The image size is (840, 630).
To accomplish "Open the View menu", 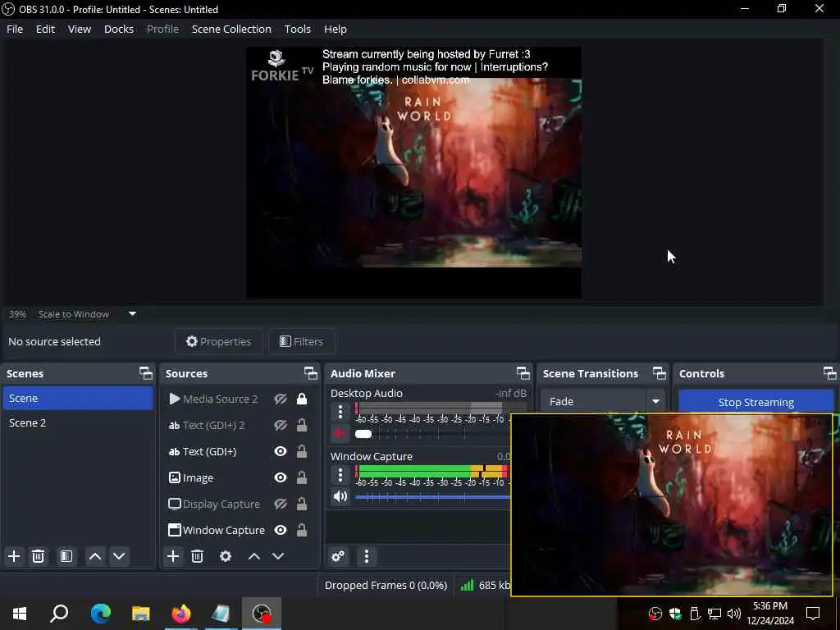I will coord(80,29).
